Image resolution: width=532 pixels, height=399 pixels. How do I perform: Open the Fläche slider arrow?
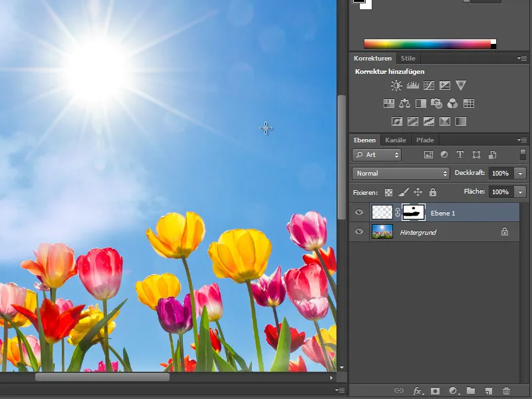click(x=520, y=192)
